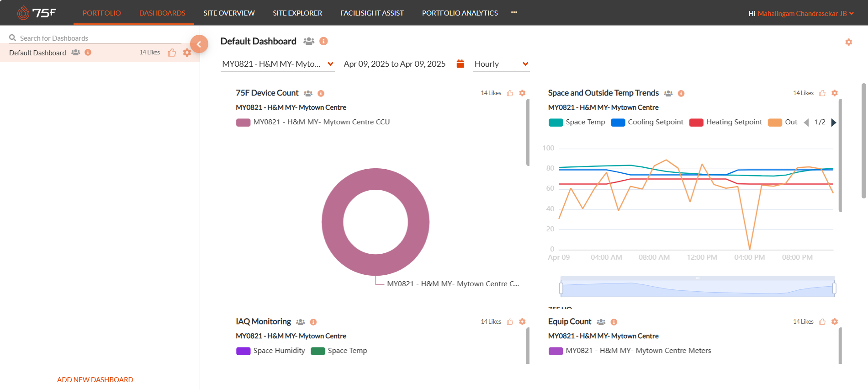Image resolution: width=868 pixels, height=390 pixels.
Task: Click the search magnifier icon in the sidebar
Action: (13, 37)
